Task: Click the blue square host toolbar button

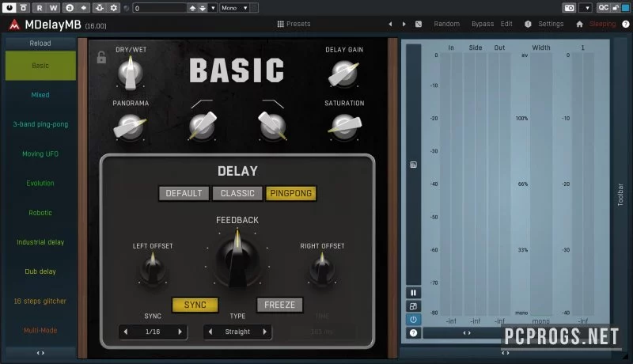Action: point(625,7)
